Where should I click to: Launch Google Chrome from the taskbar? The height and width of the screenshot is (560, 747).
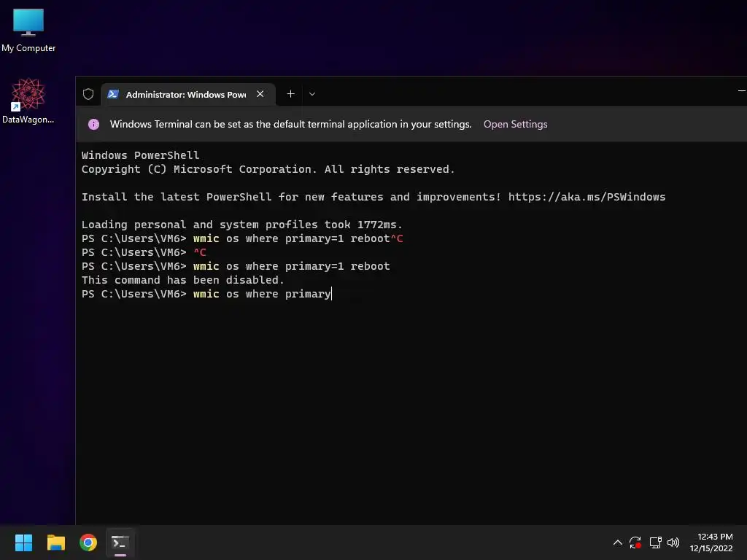88,542
